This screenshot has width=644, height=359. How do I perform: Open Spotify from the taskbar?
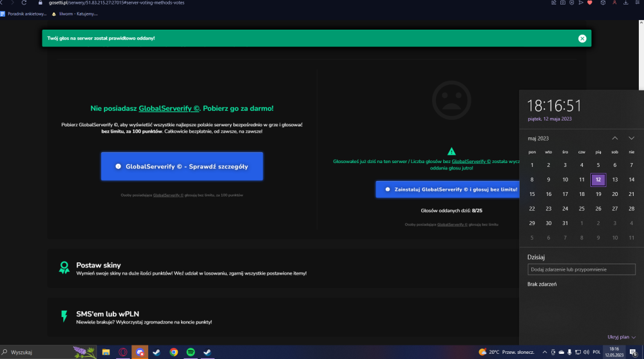pos(191,352)
